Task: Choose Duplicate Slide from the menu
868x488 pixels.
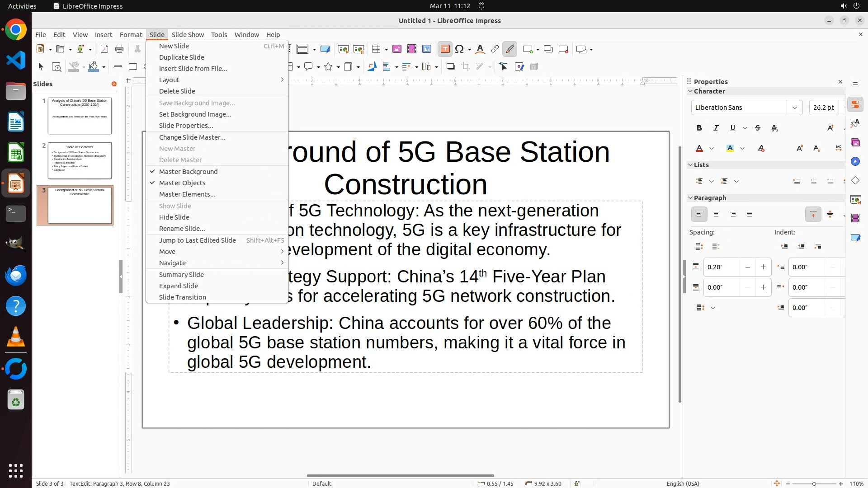Action: [182, 57]
